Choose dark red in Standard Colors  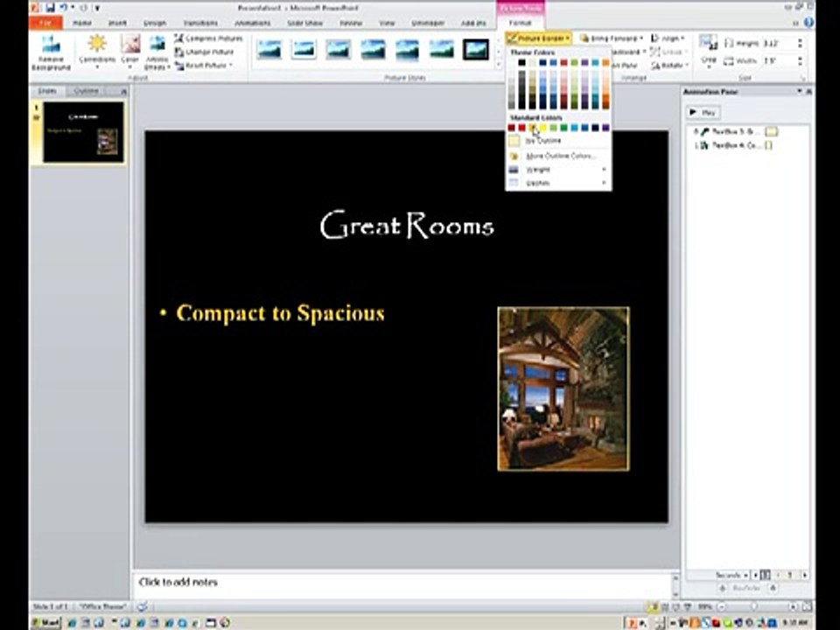click(x=511, y=128)
